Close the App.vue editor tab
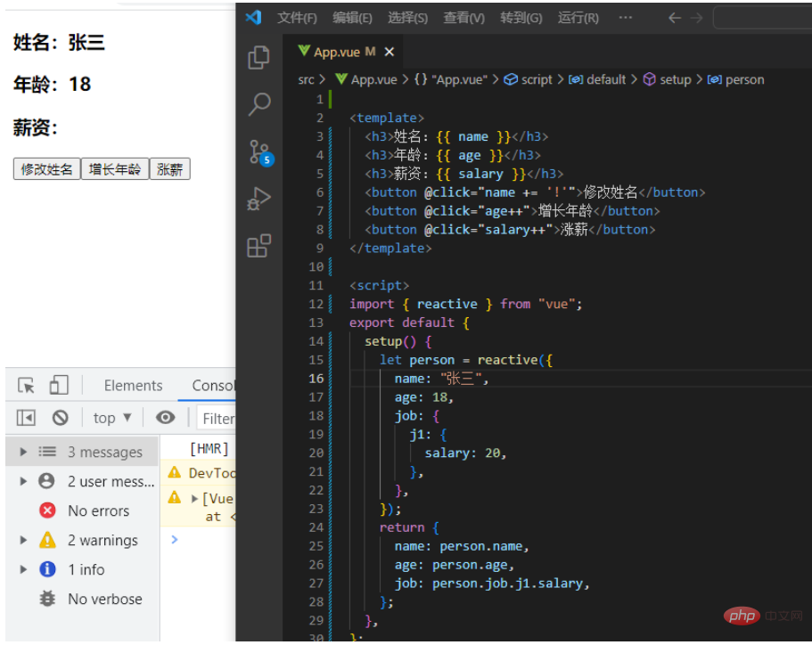 click(x=390, y=52)
